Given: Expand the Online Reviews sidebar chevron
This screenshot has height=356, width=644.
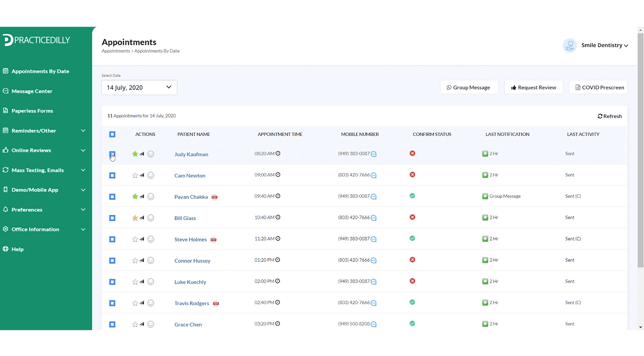Looking at the screenshot, I should click(x=83, y=150).
